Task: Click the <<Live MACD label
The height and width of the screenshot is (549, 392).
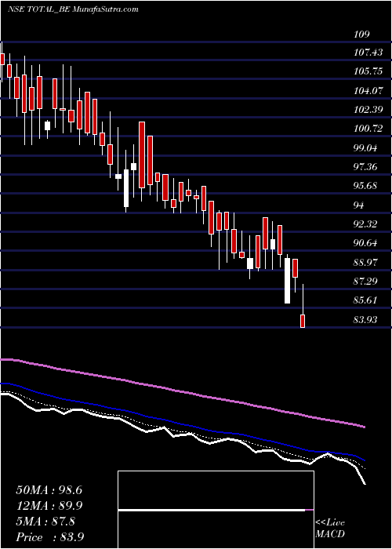Action: pos(330,529)
